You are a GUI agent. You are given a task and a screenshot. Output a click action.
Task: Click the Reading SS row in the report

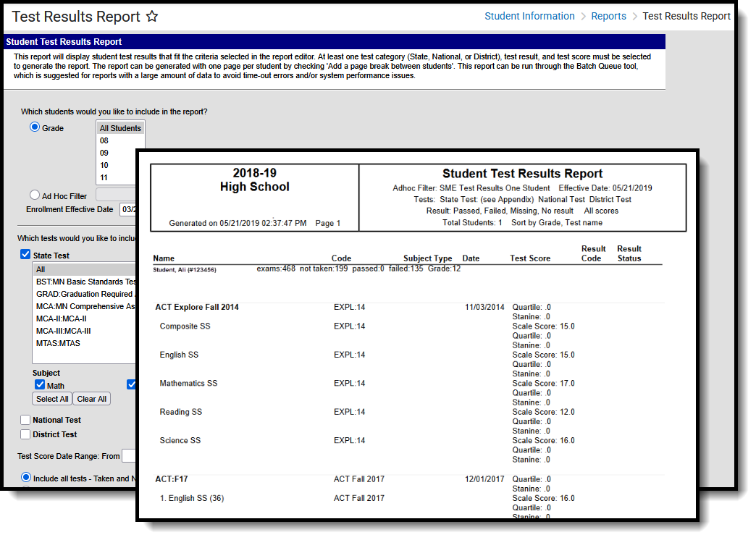[181, 412]
